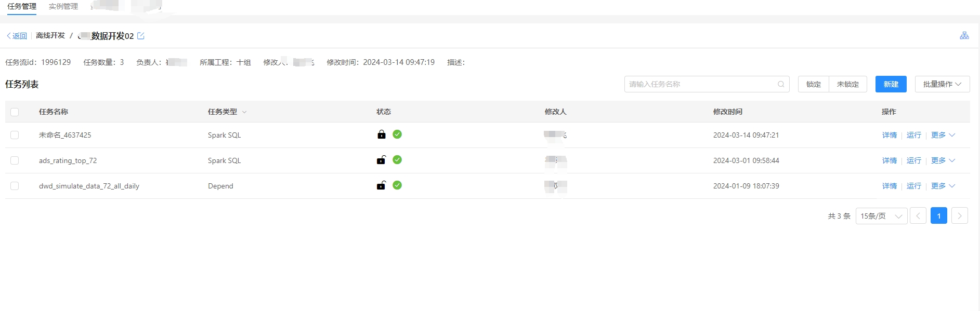Filter tasks with the 未锁定 button
The width and height of the screenshot is (980, 311).
pos(847,84)
